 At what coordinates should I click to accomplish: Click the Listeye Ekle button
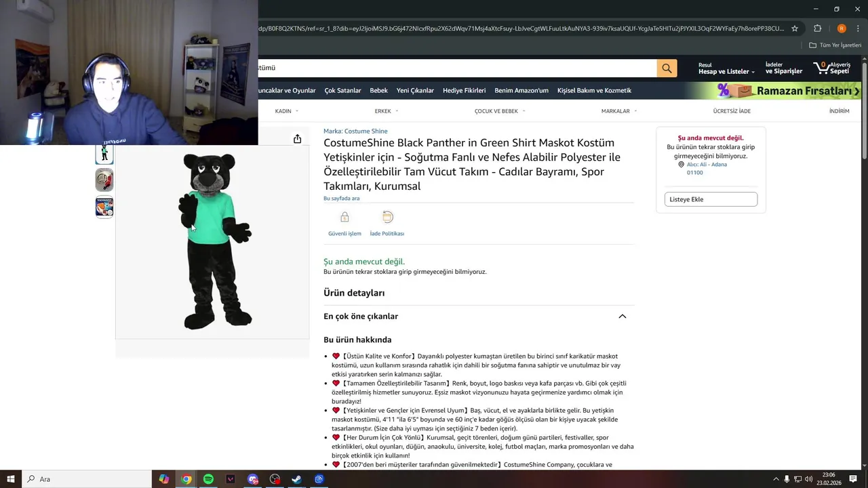click(x=711, y=199)
